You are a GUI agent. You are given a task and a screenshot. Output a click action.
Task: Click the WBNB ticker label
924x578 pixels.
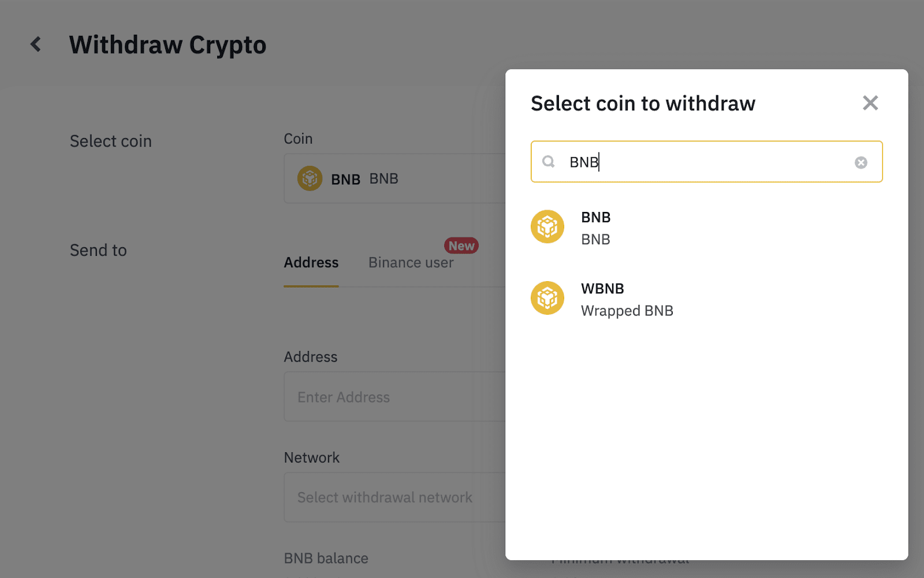pos(602,289)
